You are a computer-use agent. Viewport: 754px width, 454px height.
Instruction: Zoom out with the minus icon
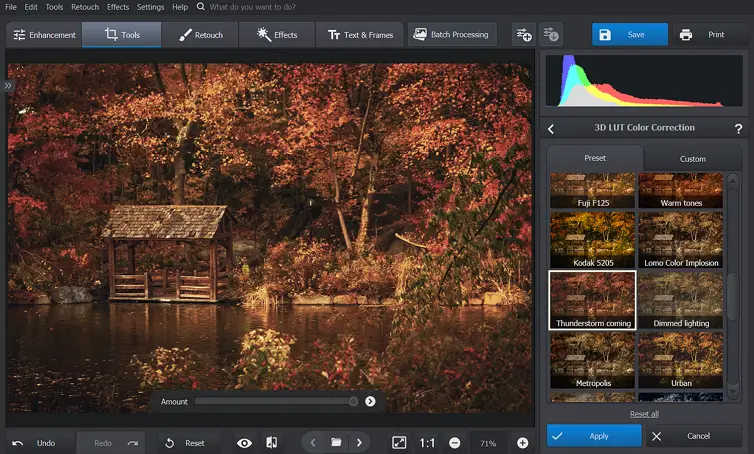(x=454, y=443)
